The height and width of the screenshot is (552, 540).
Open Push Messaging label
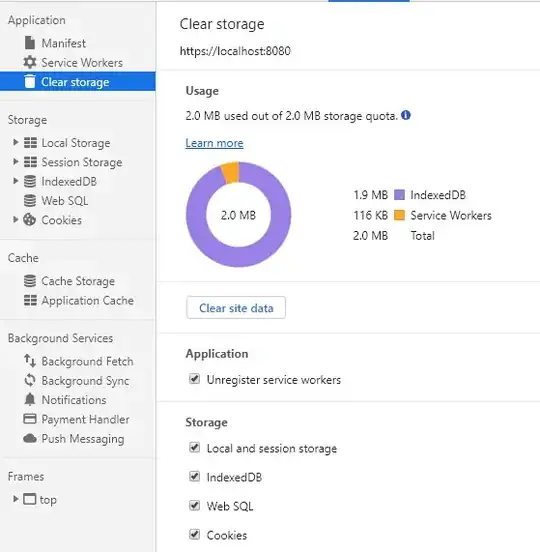(x=83, y=439)
